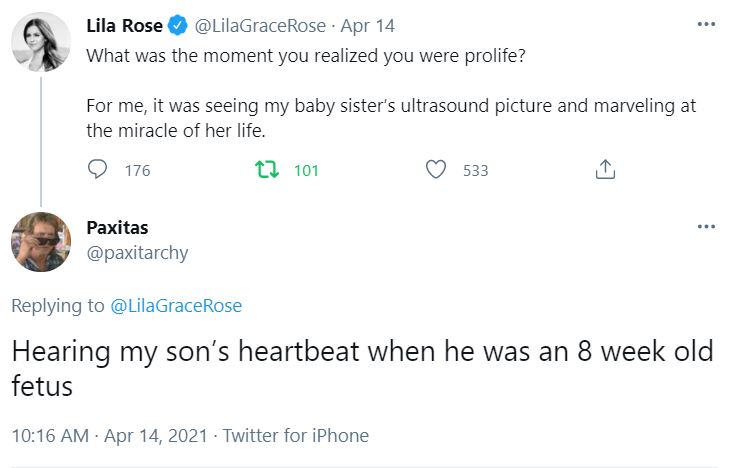
Task: Click the 176 replies count
Action: [137, 170]
